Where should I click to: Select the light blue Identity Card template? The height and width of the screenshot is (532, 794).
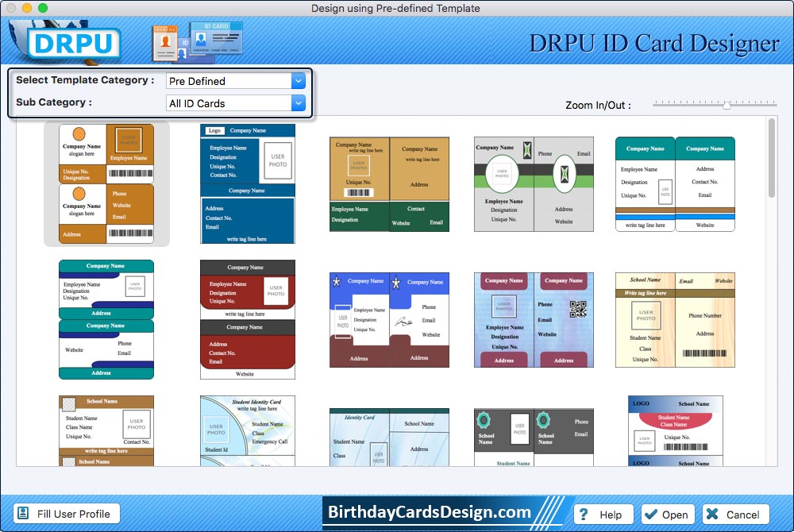click(x=389, y=438)
